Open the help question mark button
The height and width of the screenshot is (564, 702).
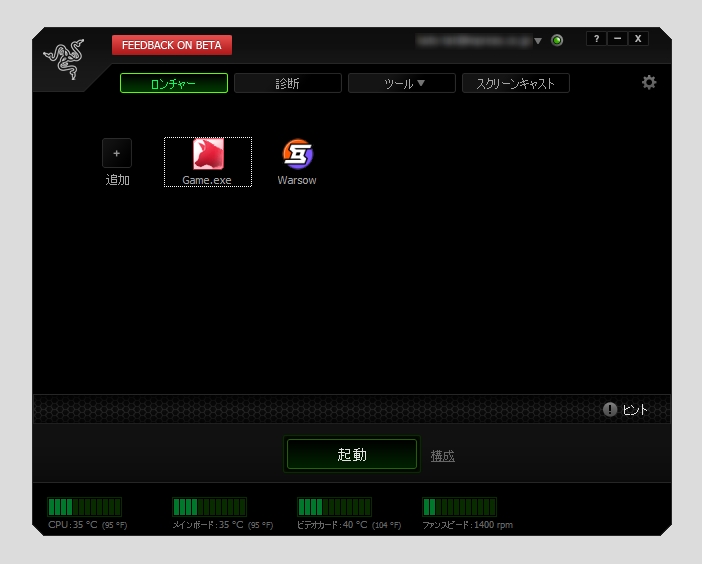pos(596,39)
